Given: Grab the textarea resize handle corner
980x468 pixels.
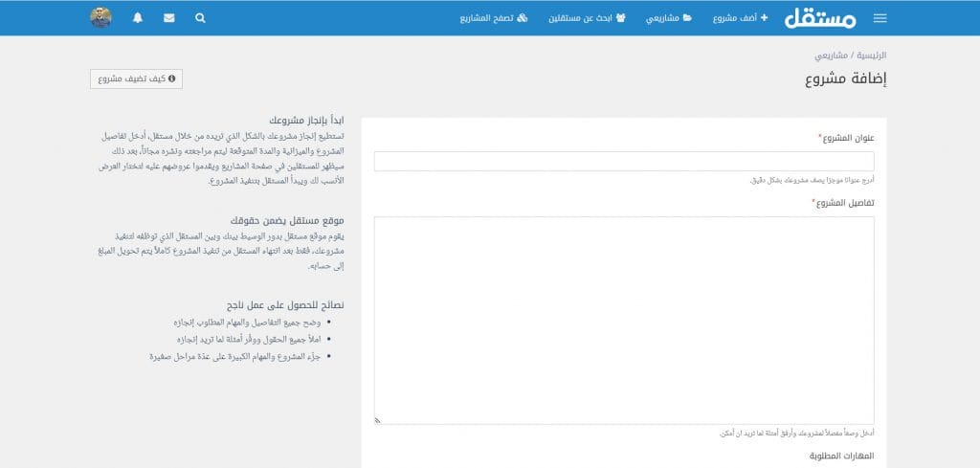Looking at the screenshot, I should click(x=377, y=419).
